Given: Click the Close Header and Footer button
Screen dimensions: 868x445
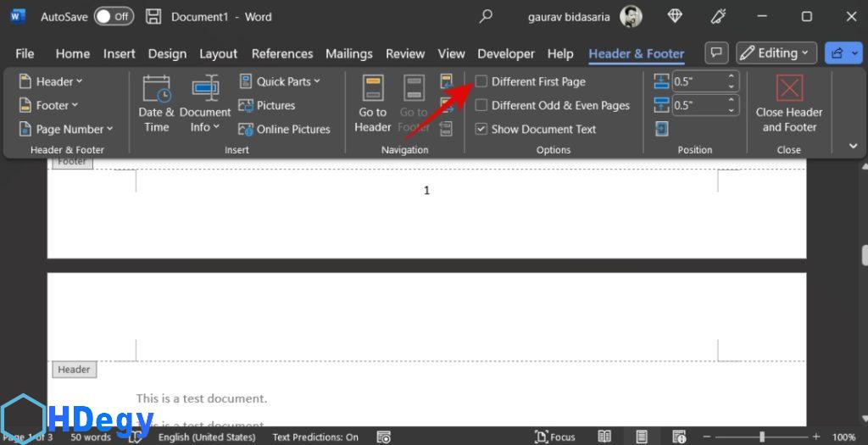Looking at the screenshot, I should click(x=789, y=103).
